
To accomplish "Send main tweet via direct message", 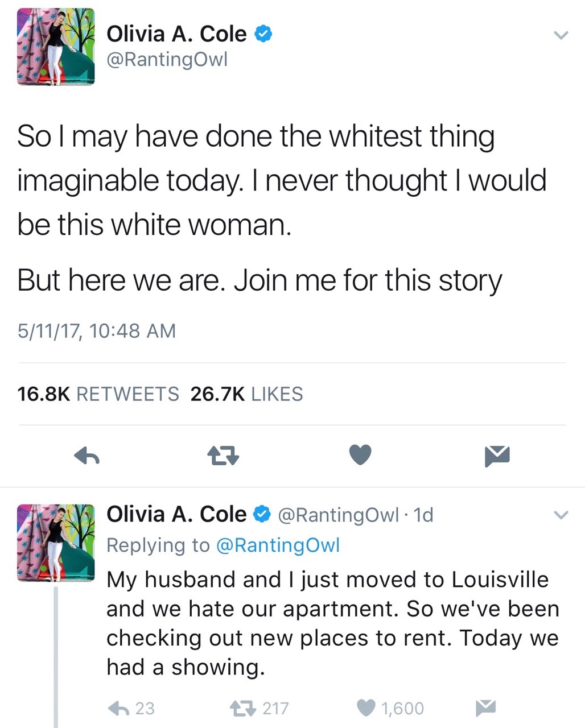I will 497,456.
